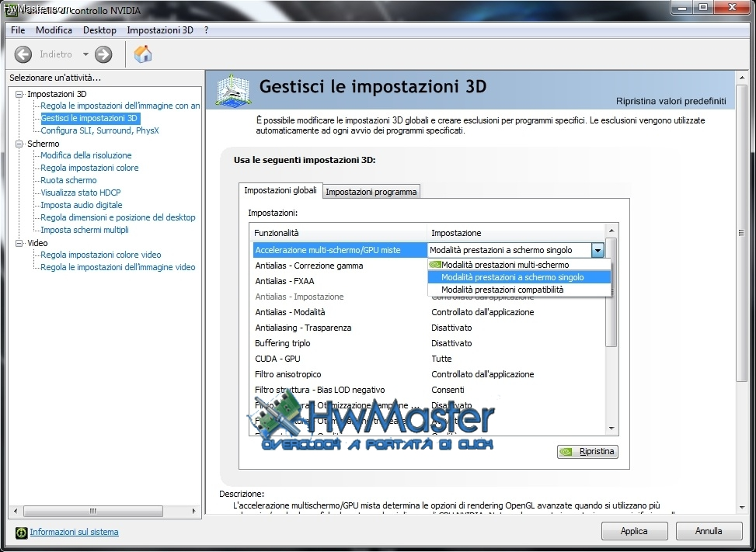Open the back history dropdown arrow
Image resolution: width=756 pixels, height=552 pixels.
85,54
